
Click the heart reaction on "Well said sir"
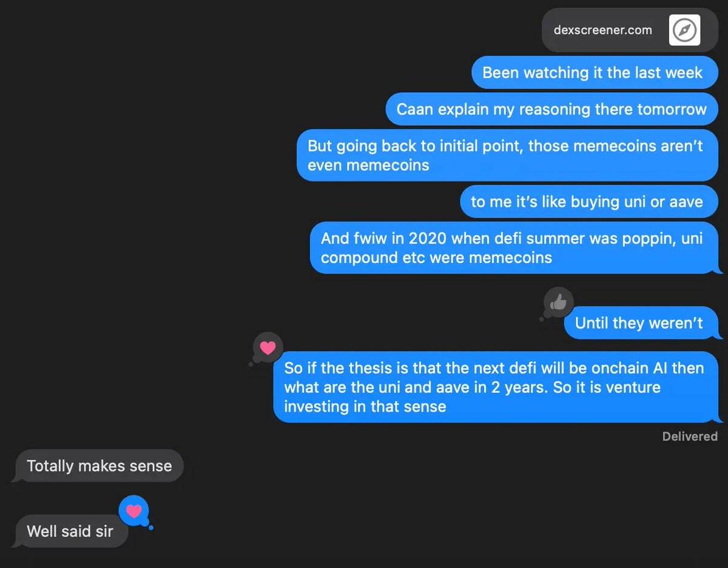[x=134, y=510]
